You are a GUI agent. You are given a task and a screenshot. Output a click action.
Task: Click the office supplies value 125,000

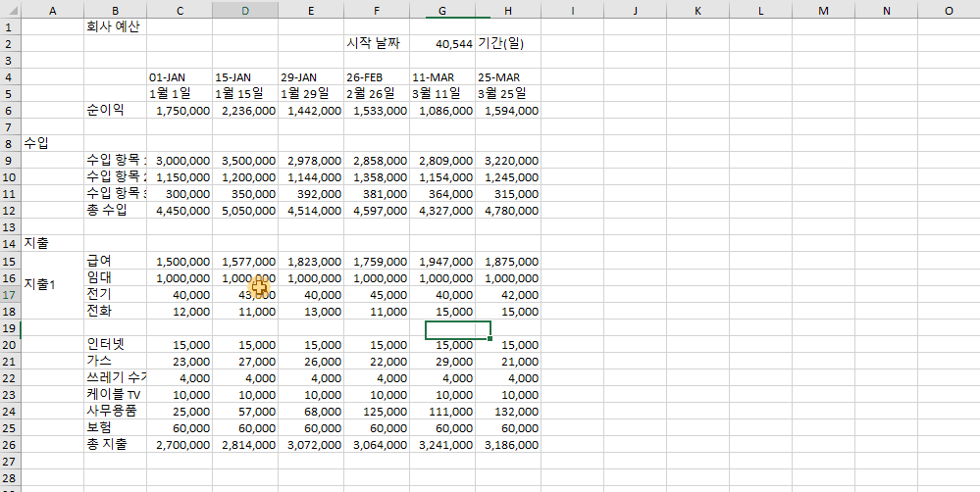377,412
